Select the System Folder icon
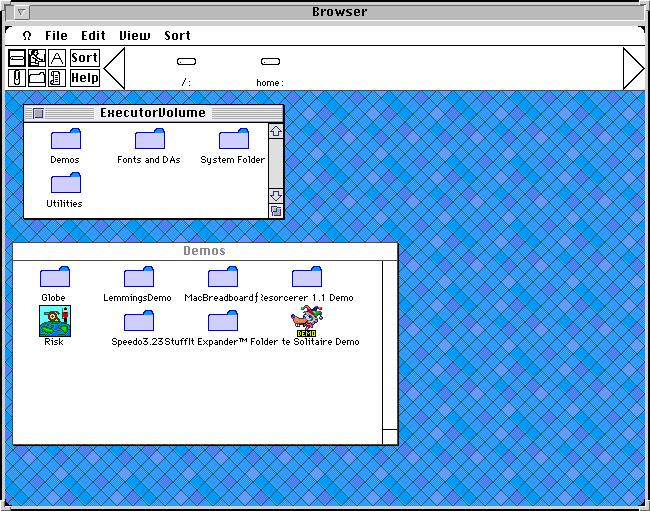Screen dimensions: 650x511 pyautogui.click(x=233, y=140)
